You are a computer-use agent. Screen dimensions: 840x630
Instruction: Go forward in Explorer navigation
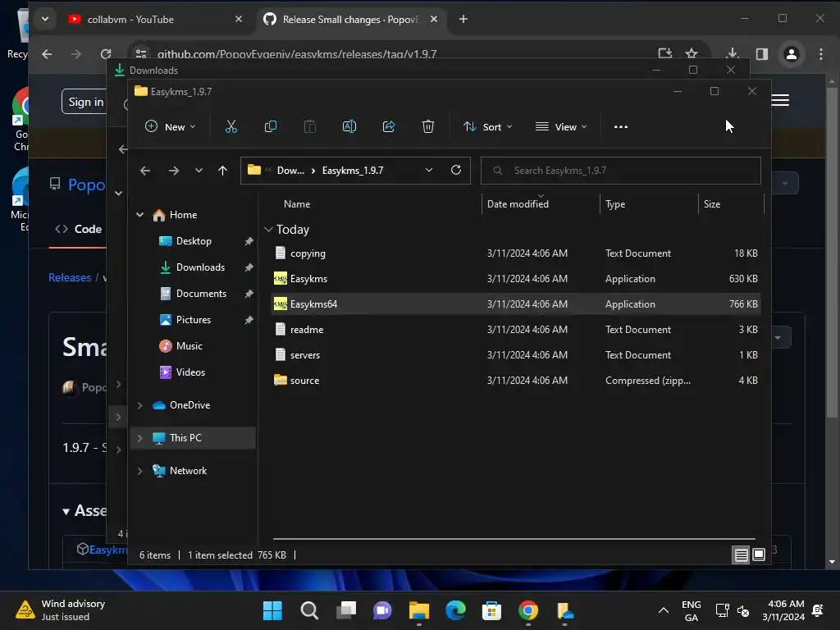(174, 171)
